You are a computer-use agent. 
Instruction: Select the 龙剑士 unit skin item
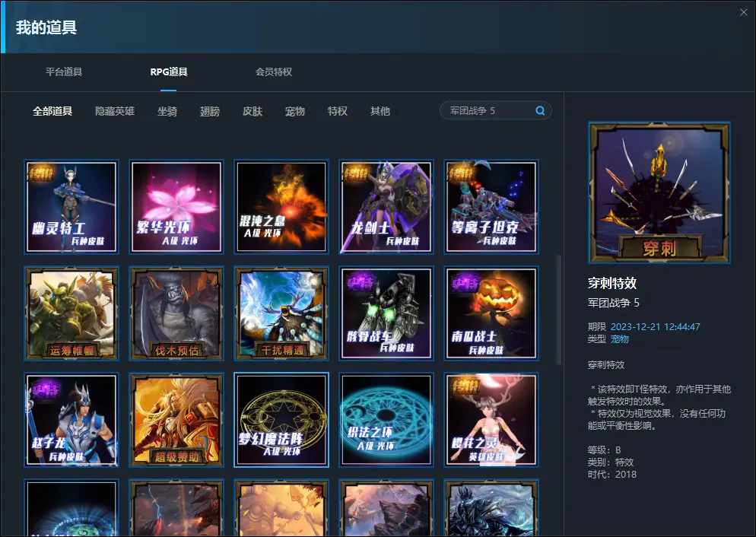(x=386, y=207)
